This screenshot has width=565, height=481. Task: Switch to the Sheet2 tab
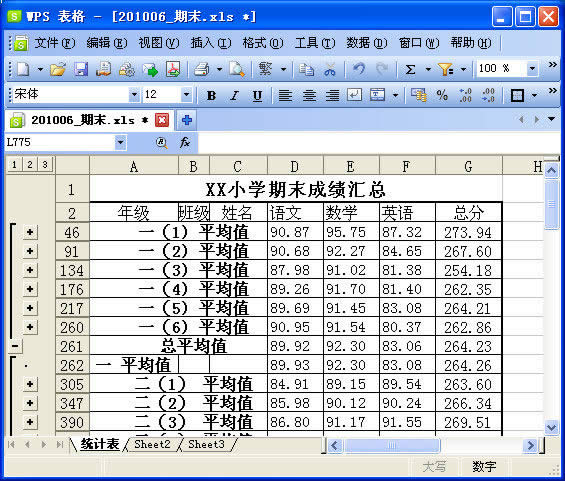click(152, 444)
